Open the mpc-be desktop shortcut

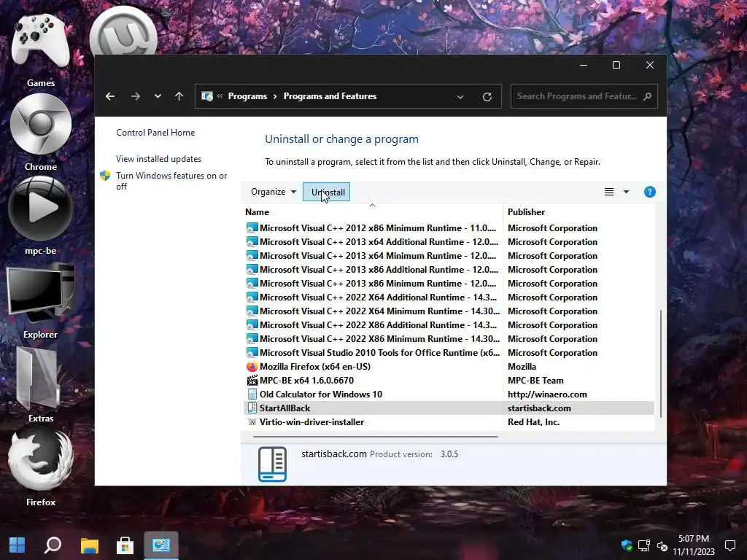41,216
